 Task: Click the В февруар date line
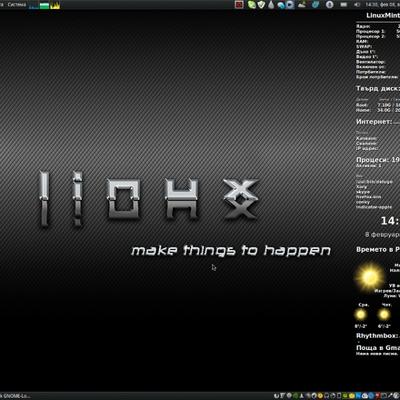click(382, 235)
